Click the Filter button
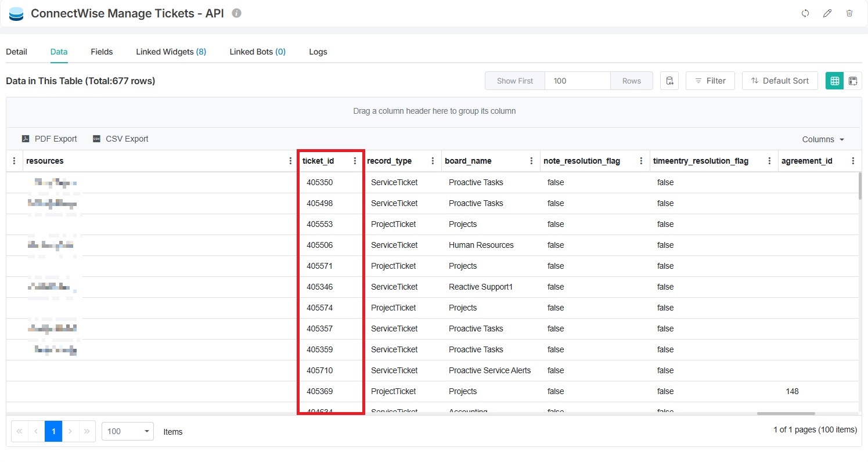 coord(710,81)
